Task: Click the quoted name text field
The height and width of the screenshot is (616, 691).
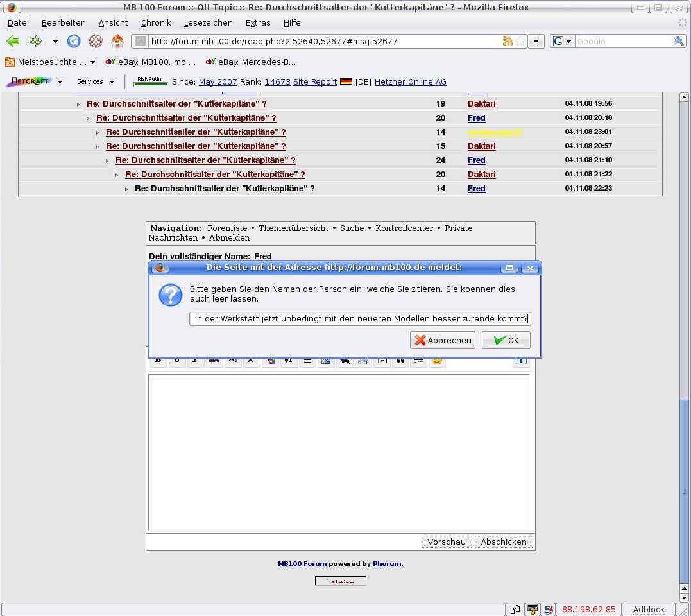Action: (359, 319)
